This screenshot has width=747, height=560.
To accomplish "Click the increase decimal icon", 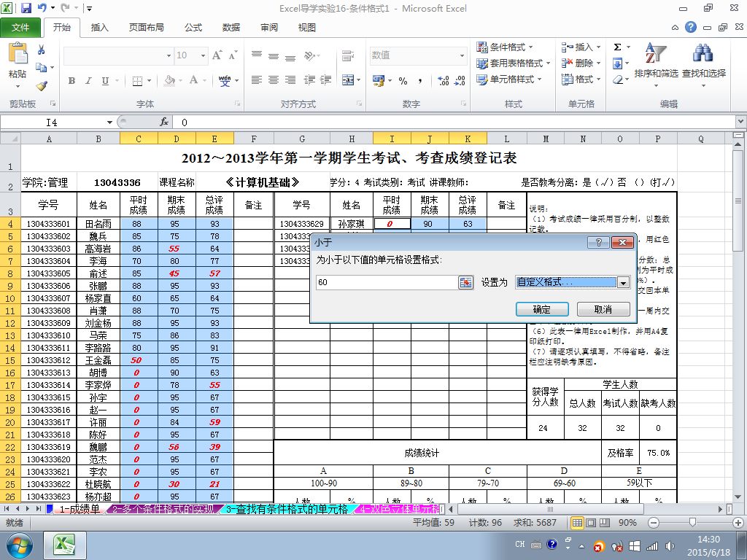I will click(443, 81).
